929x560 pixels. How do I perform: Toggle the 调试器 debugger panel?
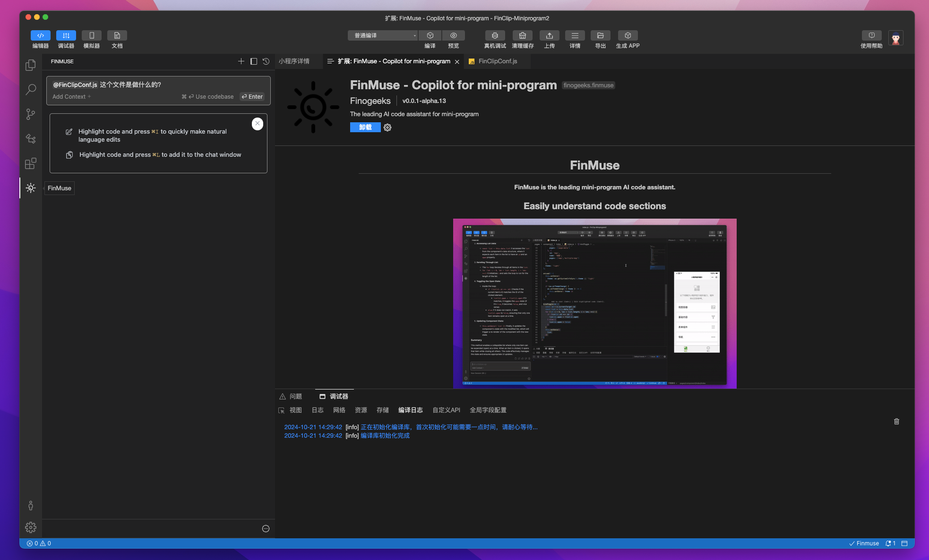point(66,36)
